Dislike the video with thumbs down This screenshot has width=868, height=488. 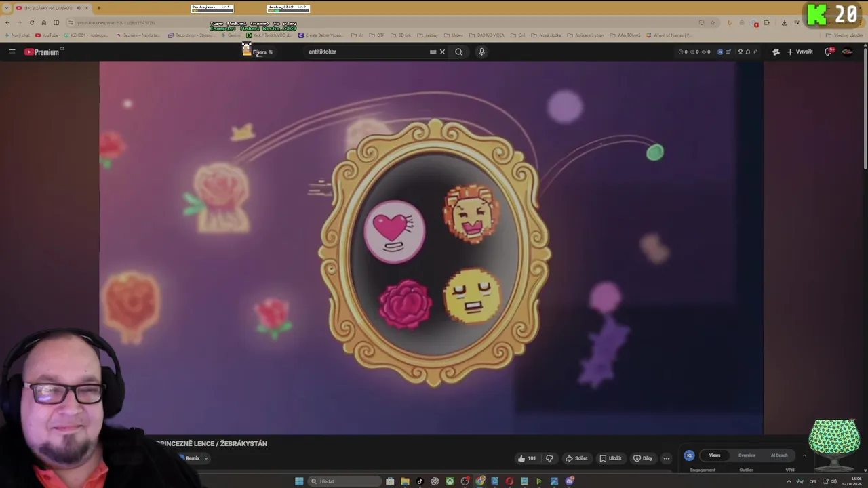pos(549,458)
